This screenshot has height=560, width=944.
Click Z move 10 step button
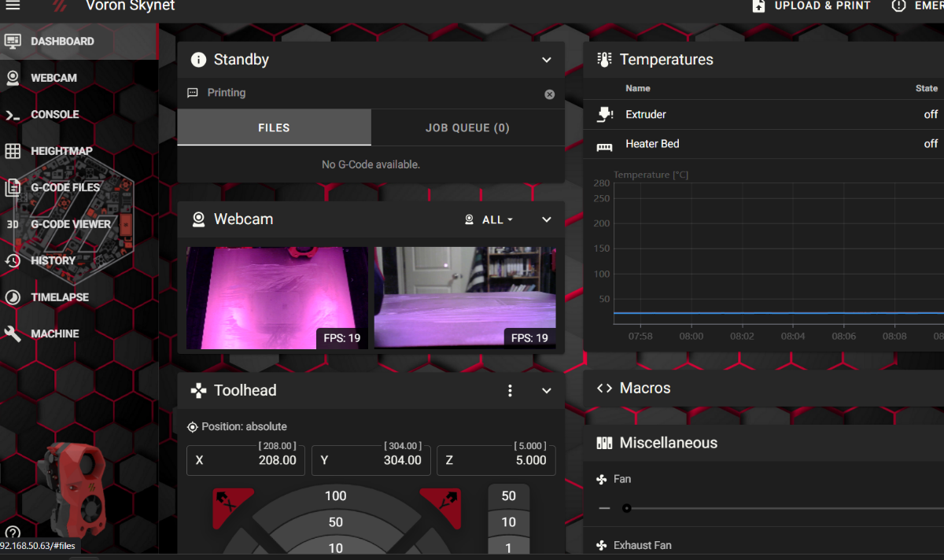509,522
